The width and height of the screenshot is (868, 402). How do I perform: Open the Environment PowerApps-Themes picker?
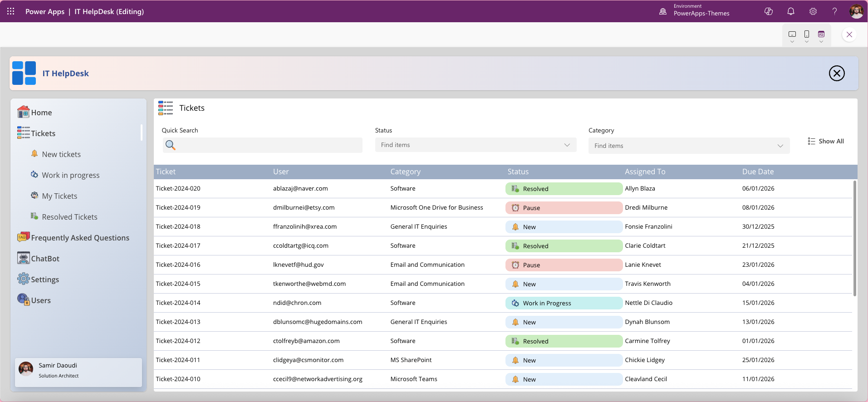coord(695,11)
